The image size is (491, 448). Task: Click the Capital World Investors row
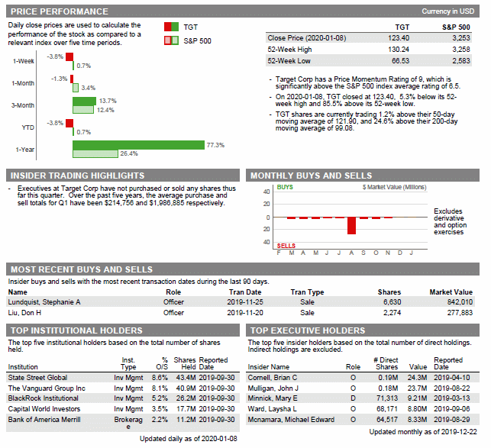tap(123, 409)
